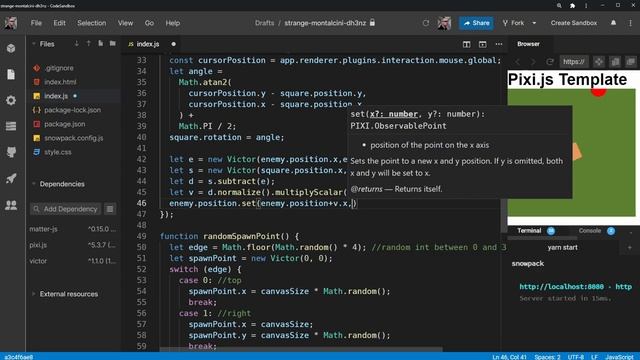The width and height of the screenshot is (640, 360).
Task: Open the Selection menu
Action: [x=91, y=23]
